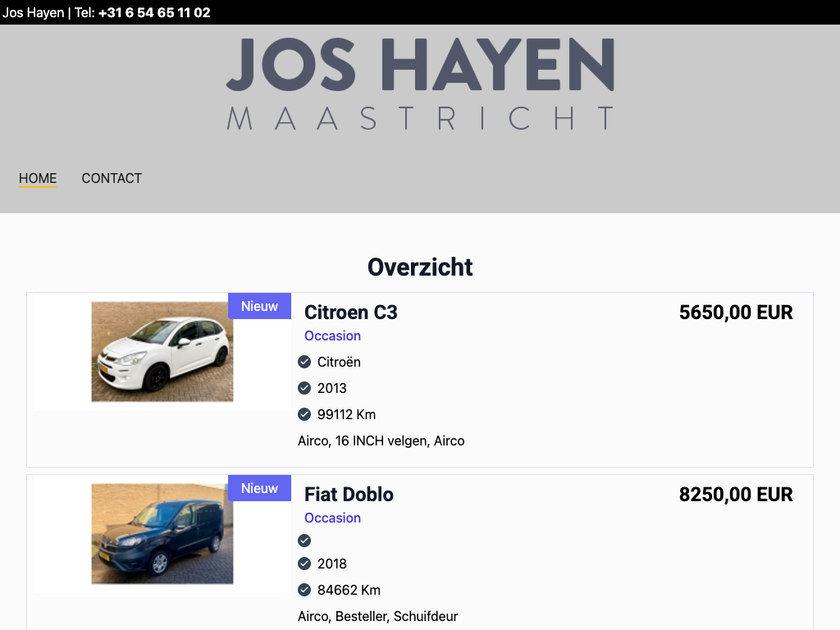Call the phone number +31 6 54 65 11 02
The image size is (840, 630).
tap(154, 12)
